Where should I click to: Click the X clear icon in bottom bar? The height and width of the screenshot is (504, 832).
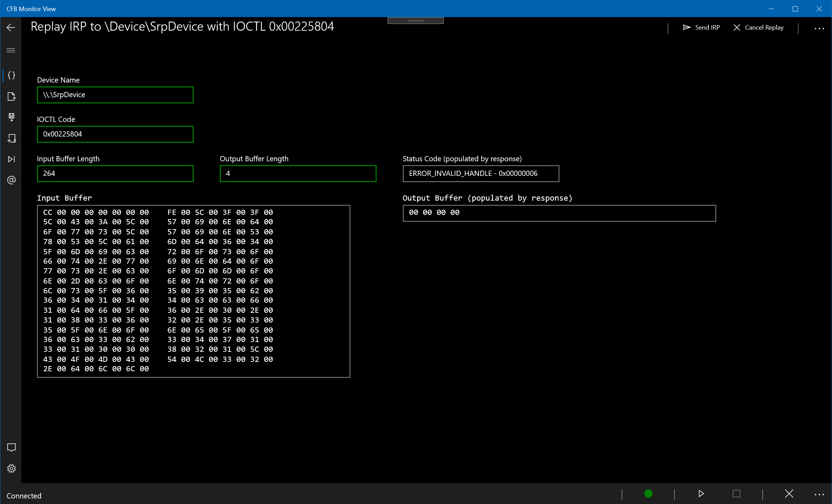tap(789, 494)
